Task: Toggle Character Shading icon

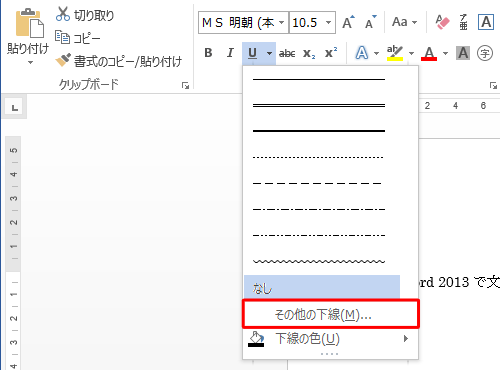Action: (463, 53)
